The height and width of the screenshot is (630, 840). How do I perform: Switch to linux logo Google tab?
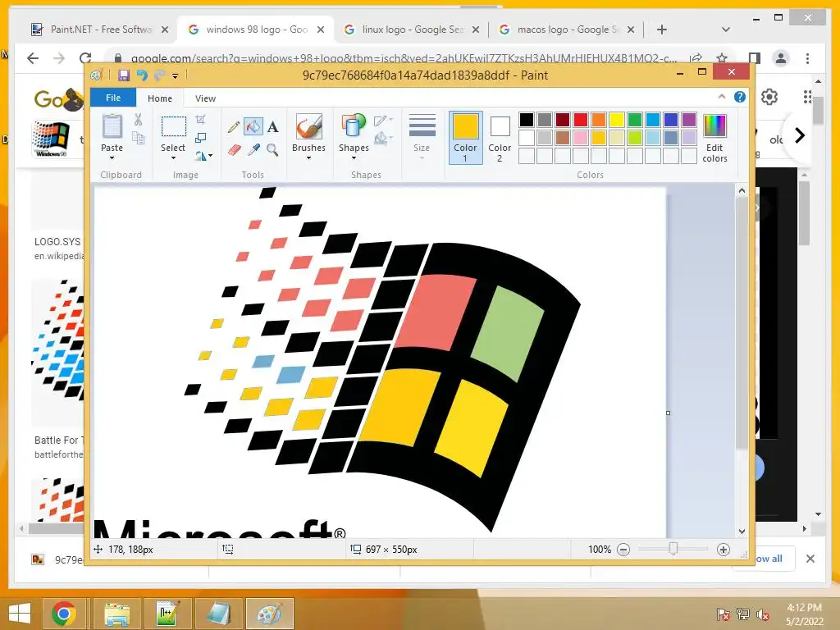pyautogui.click(x=413, y=30)
